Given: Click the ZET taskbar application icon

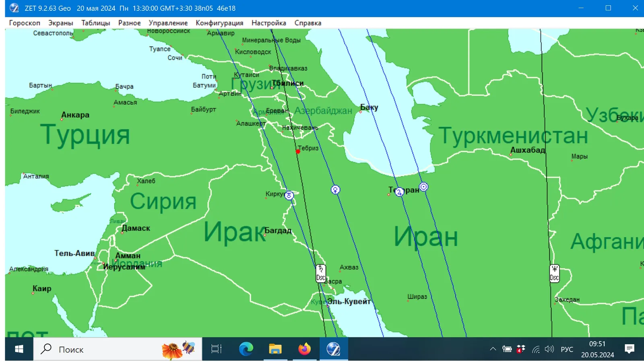Looking at the screenshot, I should (334, 349).
